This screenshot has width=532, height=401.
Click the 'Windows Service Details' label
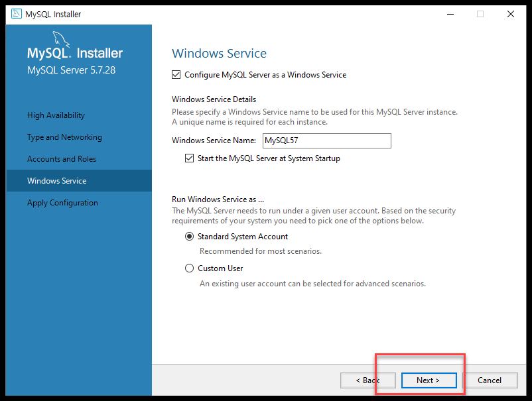pos(214,99)
